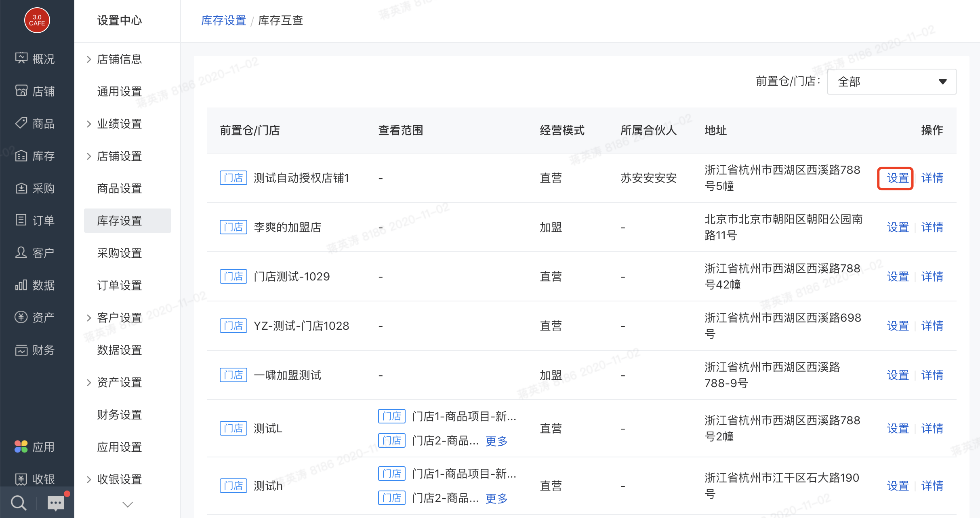Viewport: 980px width, 518px height.
Task: Click the colorful 应用 apps icon
Action: coord(21,447)
